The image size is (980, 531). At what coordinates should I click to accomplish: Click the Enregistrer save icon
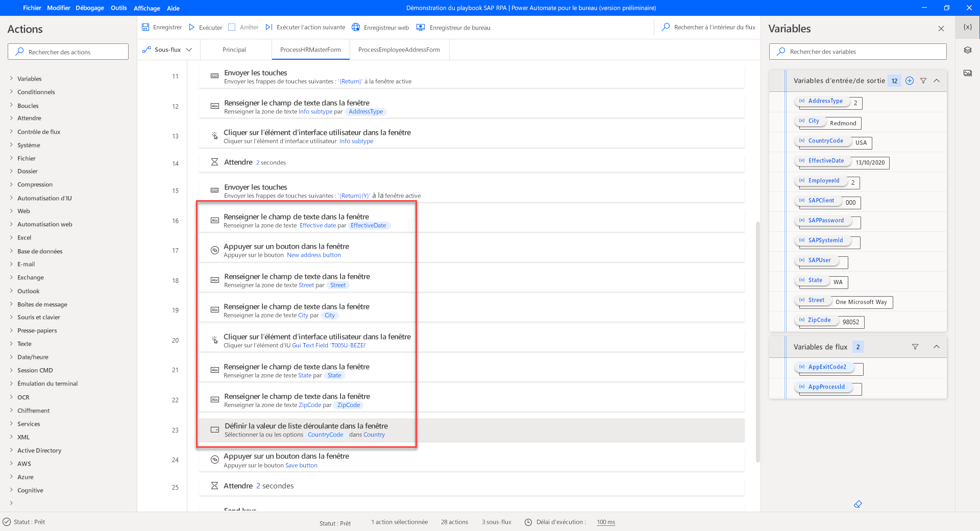[145, 27]
